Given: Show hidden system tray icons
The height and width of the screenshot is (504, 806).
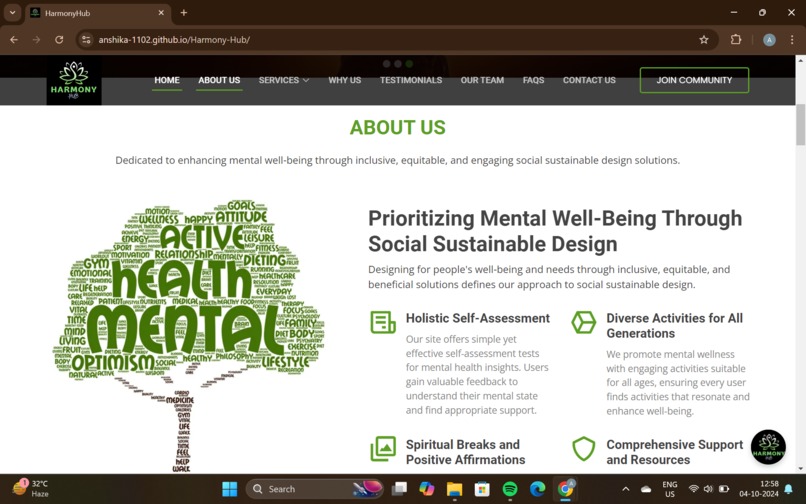Looking at the screenshot, I should [626, 489].
